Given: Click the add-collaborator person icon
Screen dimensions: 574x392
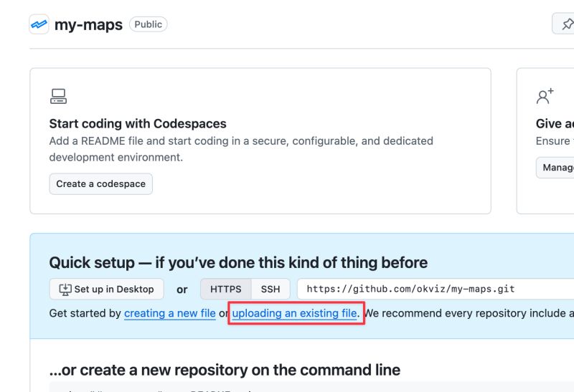Looking at the screenshot, I should [545, 96].
